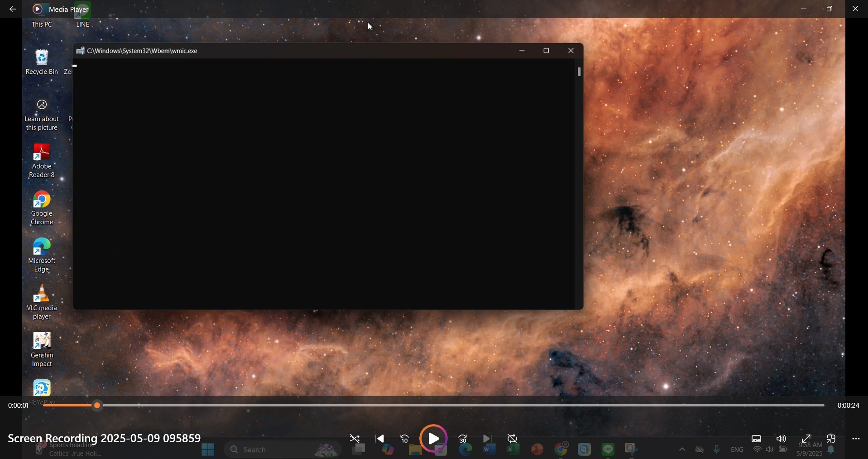Click the video seek slider thumb

97,406
